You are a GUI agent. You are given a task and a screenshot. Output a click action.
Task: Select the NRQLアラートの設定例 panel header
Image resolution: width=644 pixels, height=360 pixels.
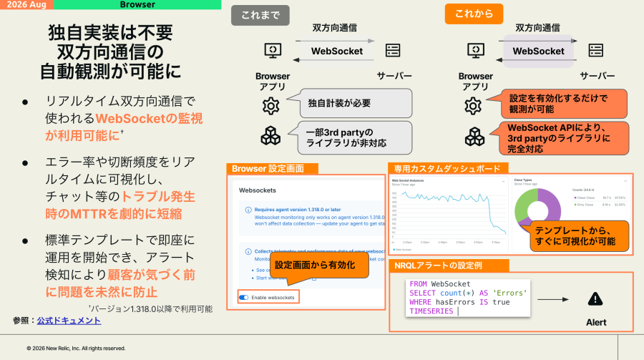(x=449, y=266)
